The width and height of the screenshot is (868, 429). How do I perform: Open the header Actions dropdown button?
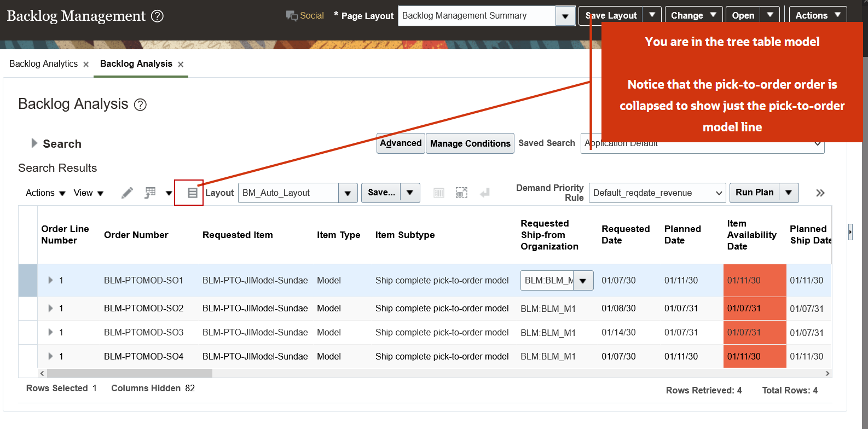point(818,15)
